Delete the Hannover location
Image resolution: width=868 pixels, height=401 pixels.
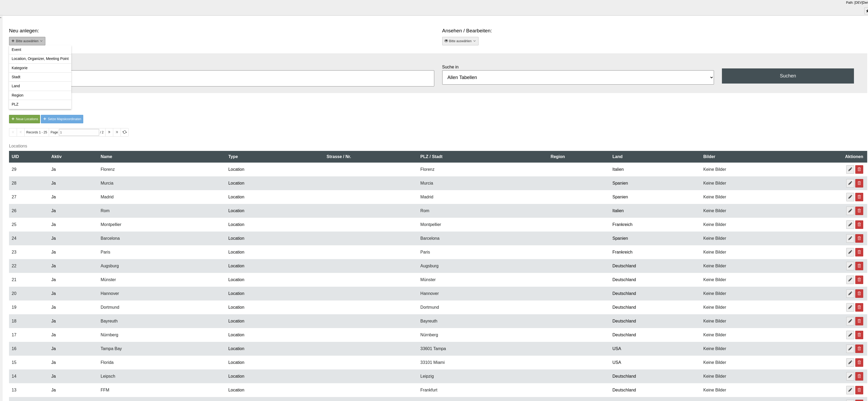click(859, 294)
